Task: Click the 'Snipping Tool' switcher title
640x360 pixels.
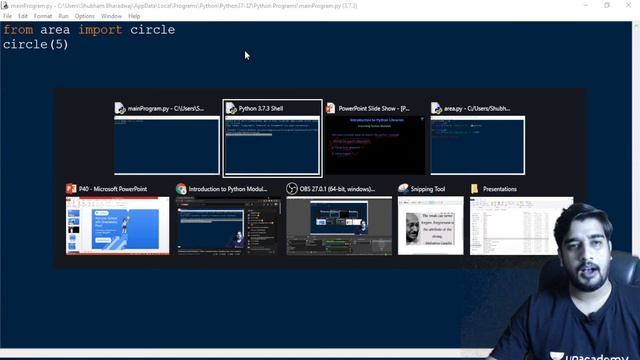Action: click(428, 189)
